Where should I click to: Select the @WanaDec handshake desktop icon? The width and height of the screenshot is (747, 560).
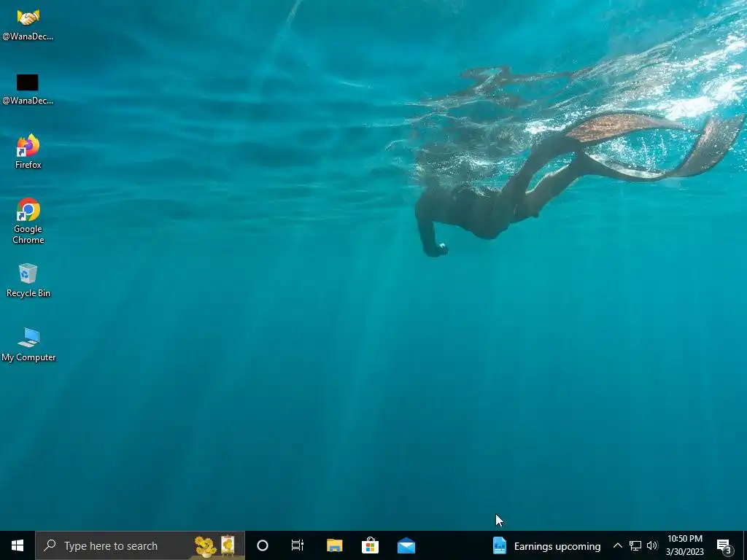coord(28,25)
